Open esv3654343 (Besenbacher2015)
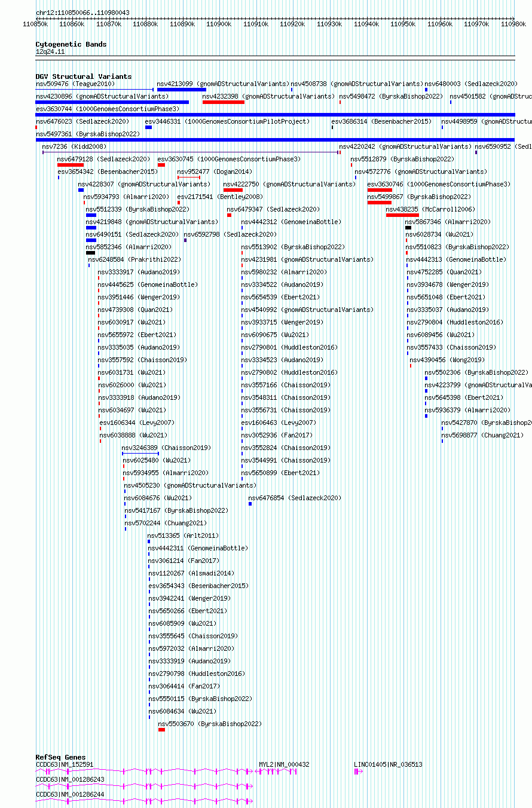 [x=198, y=586]
